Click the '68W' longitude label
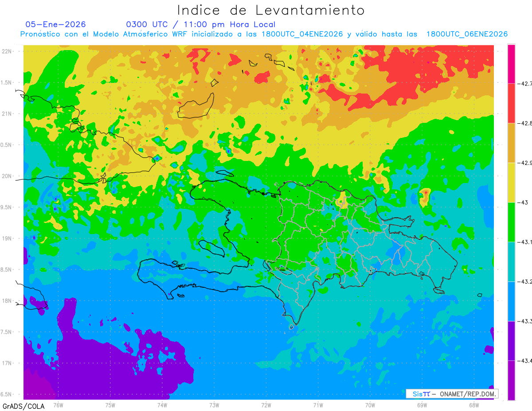 pos(474,405)
